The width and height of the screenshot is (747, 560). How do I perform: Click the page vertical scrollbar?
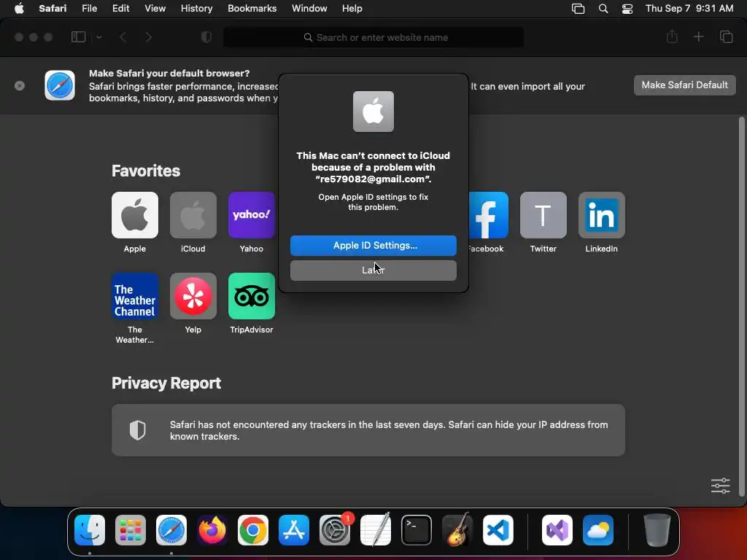click(x=741, y=306)
